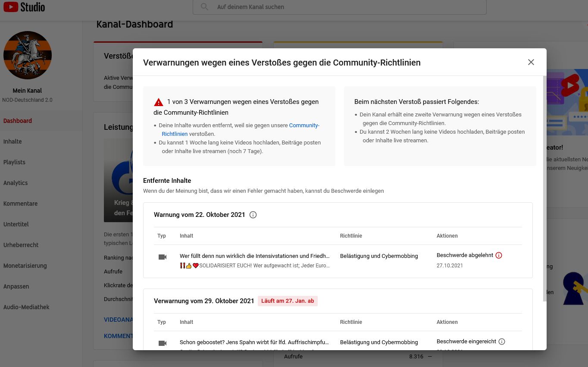588x367 pixels.
Task: Open the video titled 'Wer füllt denn nun wirklich'
Action: tap(254, 256)
